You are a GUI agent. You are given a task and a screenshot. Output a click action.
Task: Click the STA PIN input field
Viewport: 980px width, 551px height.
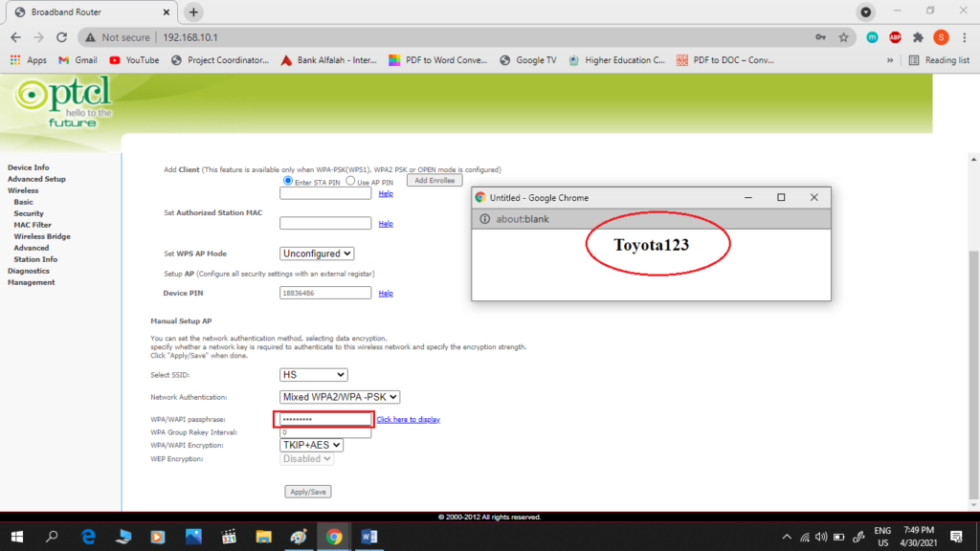[x=325, y=193]
